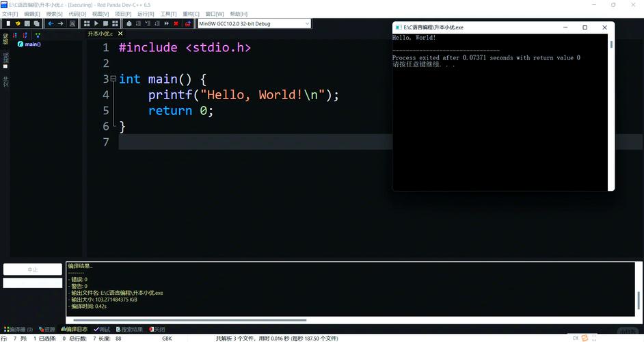The image size is (644, 342).
Task: Click the Save All toolbar icon
Action: pos(36,24)
